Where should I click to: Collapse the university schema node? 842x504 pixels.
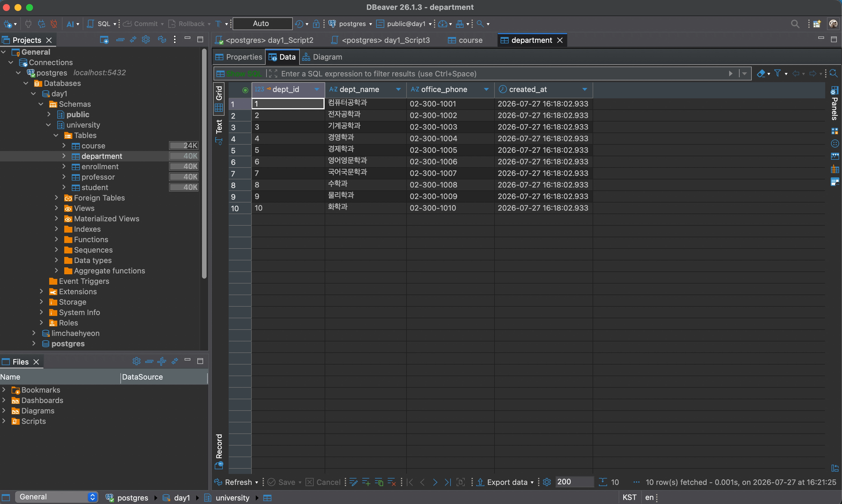[49, 125]
